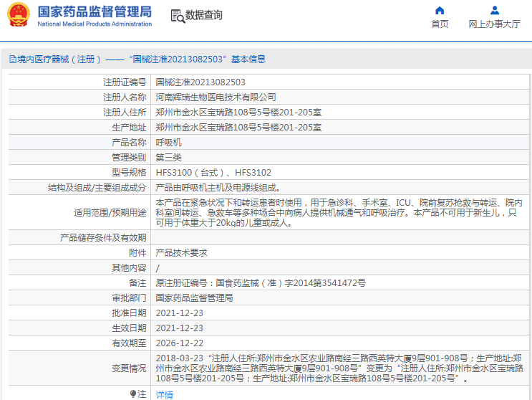Click the 国家药品监督管理局 site title
532x400 pixels.
coord(94,11)
